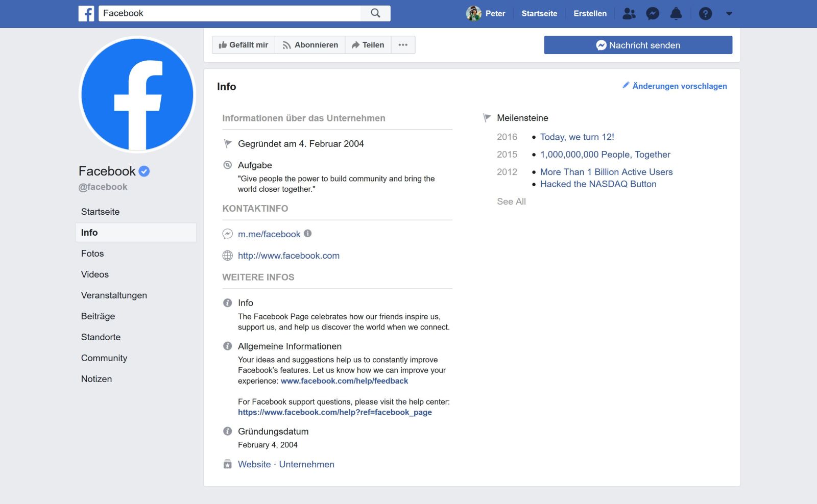Expand the account dropdown arrow
This screenshot has height=504, width=817.
point(729,14)
